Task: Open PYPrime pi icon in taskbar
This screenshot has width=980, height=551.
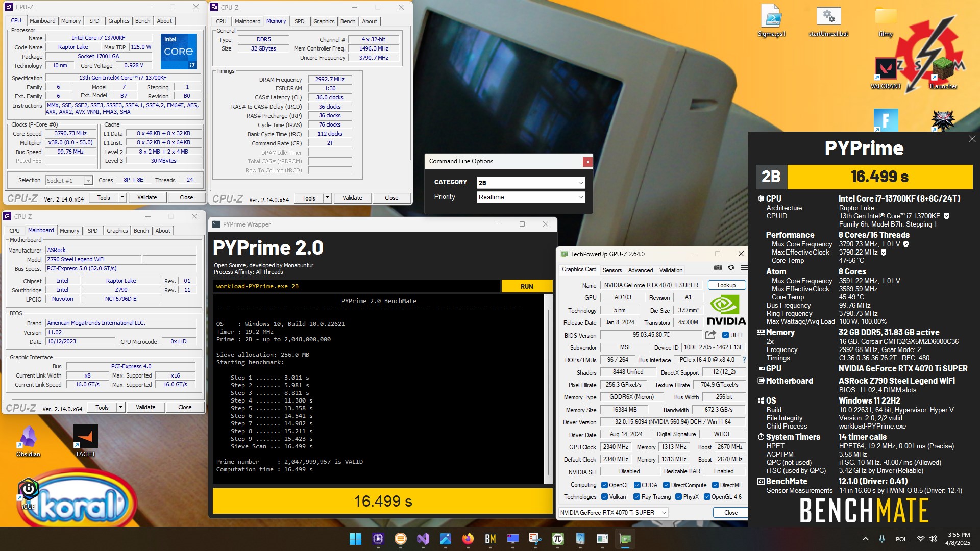Action: 557,539
